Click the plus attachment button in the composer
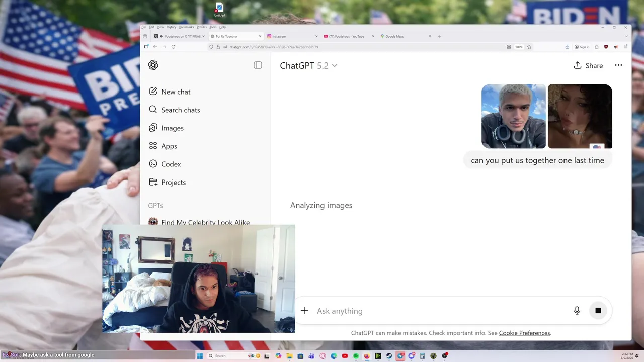The height and width of the screenshot is (362, 644). click(x=304, y=311)
